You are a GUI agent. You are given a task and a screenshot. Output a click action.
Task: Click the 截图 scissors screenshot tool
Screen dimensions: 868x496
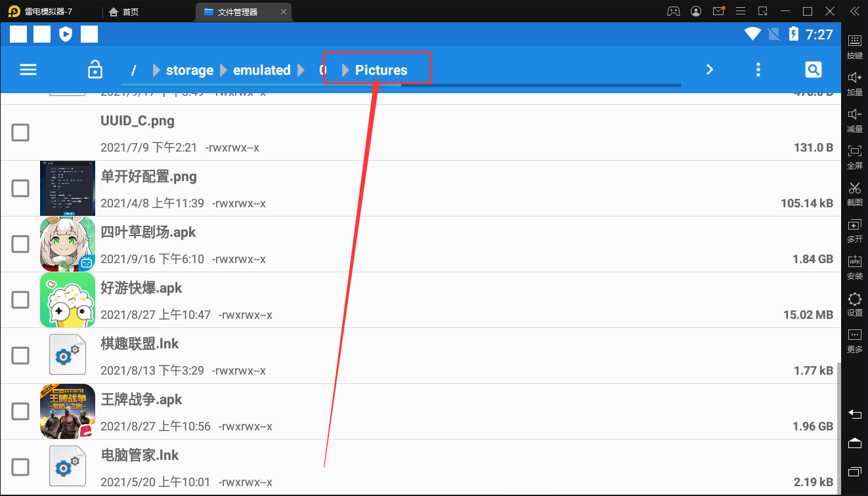click(854, 192)
